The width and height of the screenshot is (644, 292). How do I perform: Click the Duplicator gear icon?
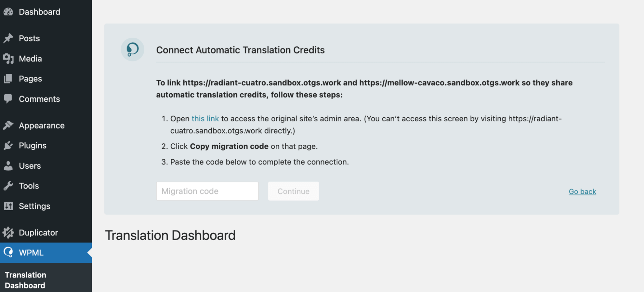pyautogui.click(x=8, y=232)
